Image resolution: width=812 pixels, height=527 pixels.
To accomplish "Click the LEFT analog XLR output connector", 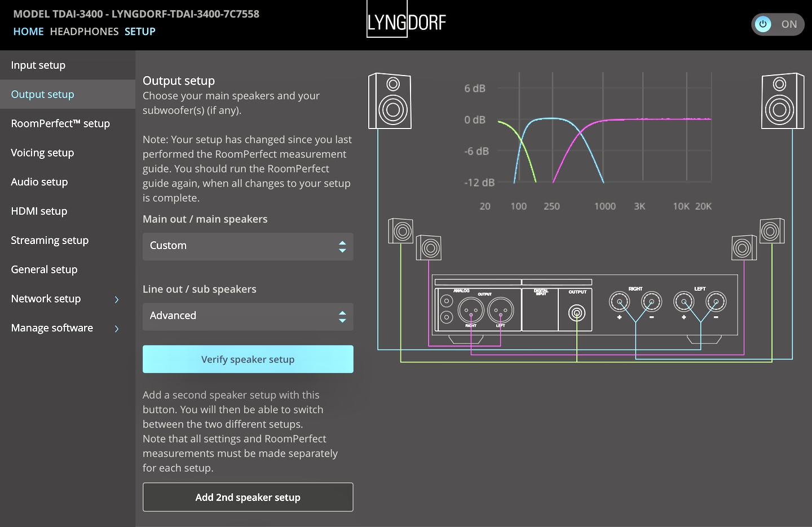I will click(501, 310).
